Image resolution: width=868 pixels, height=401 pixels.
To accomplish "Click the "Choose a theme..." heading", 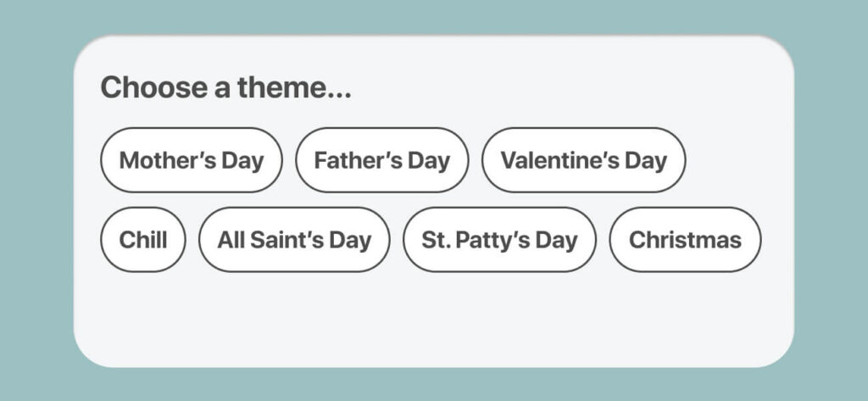I will point(225,87).
